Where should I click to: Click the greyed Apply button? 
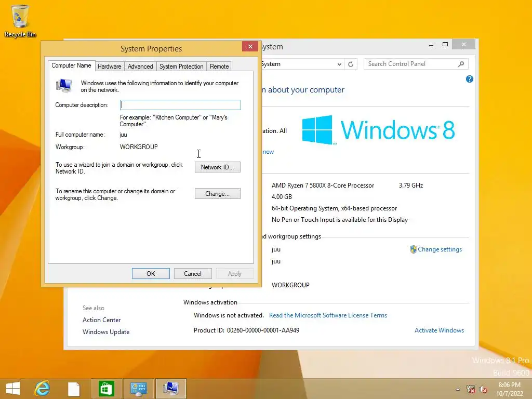(x=235, y=274)
